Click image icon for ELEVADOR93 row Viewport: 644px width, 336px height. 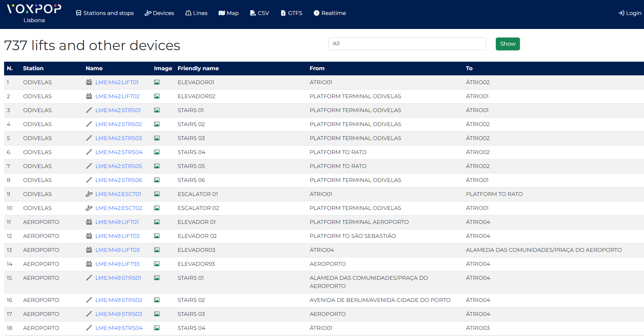157,264
